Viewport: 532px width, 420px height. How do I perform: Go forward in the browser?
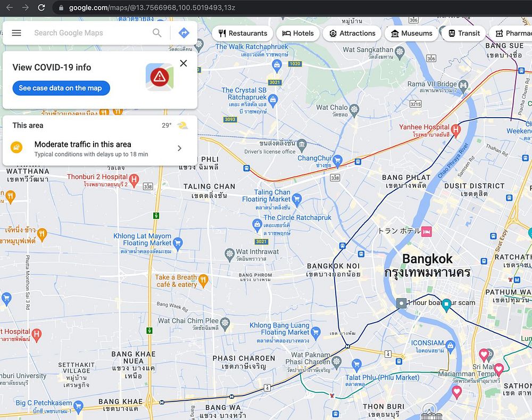(26, 7)
